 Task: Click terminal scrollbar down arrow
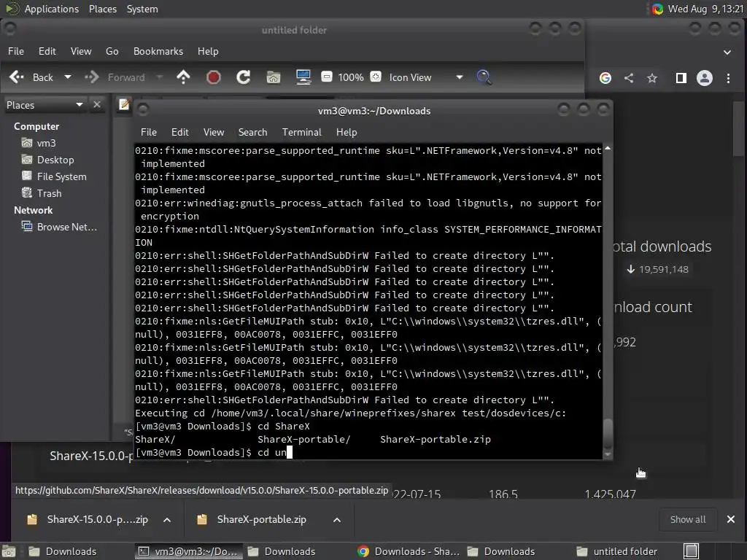(x=608, y=454)
